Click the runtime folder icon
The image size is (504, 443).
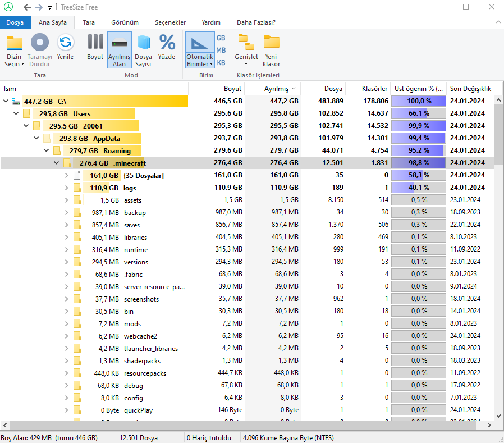click(77, 249)
